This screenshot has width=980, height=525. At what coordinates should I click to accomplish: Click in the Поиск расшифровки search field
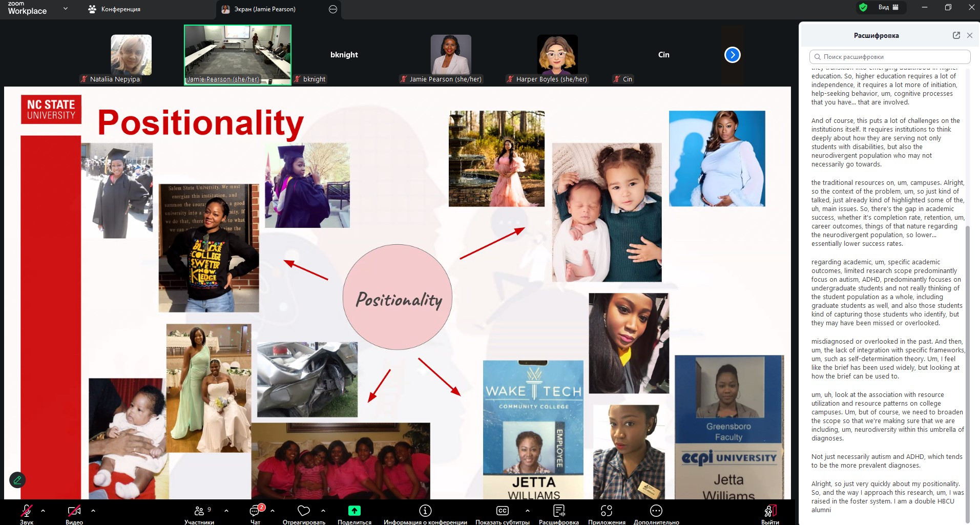point(891,57)
